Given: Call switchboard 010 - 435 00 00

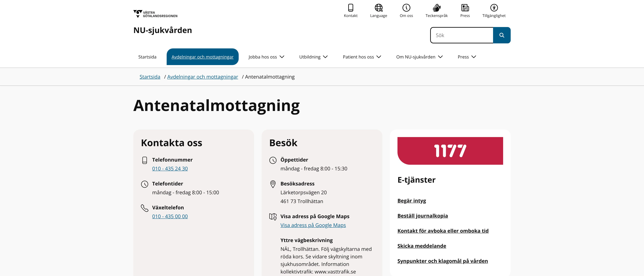Looking at the screenshot, I should pos(170,216).
